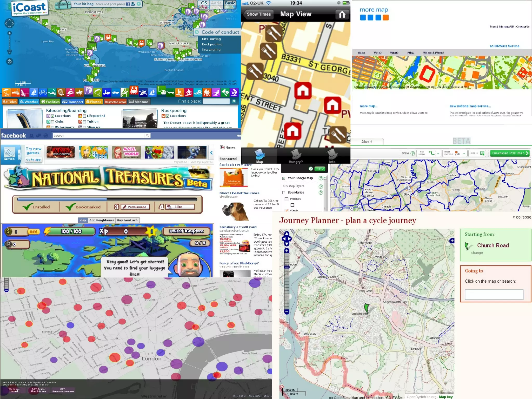The width and height of the screenshot is (532, 399).
Task: Click the change starting point link
Action: click(477, 253)
